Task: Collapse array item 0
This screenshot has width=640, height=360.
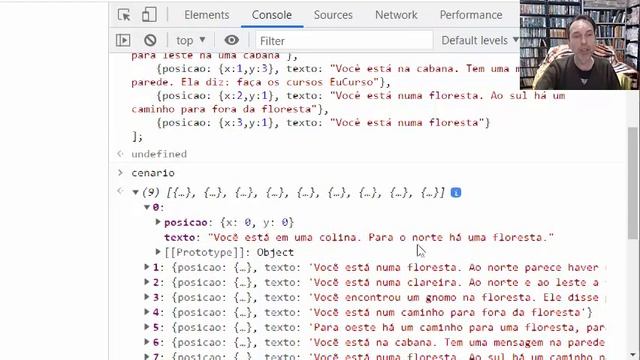Action: pyautogui.click(x=147, y=207)
